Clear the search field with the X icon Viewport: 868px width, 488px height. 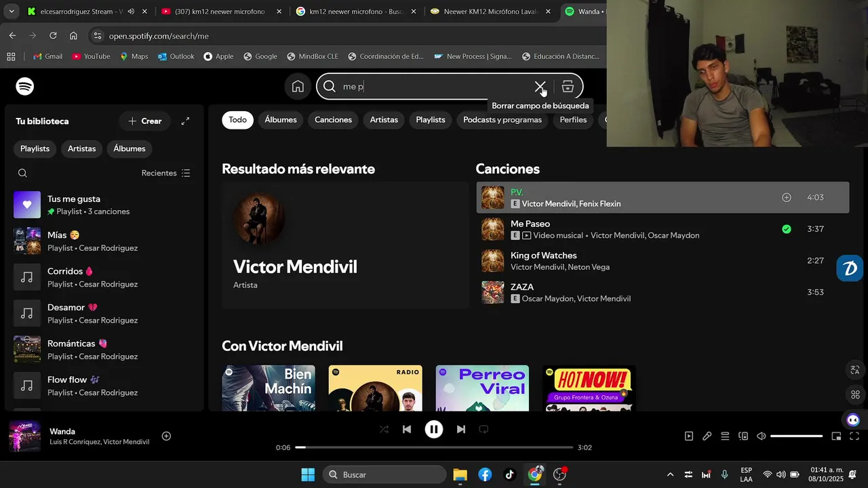(540, 87)
